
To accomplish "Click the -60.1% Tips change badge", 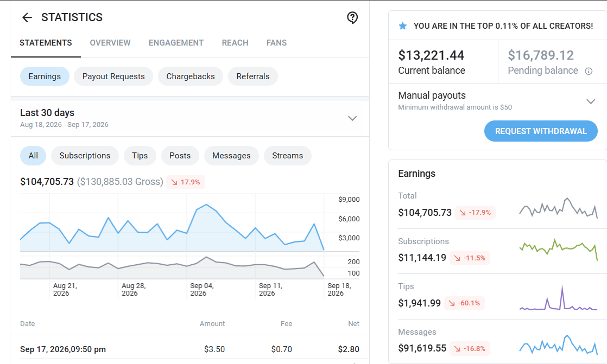I will tap(464, 303).
